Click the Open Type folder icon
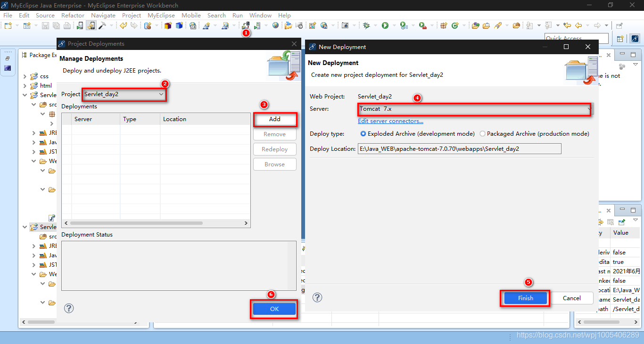 475,25
